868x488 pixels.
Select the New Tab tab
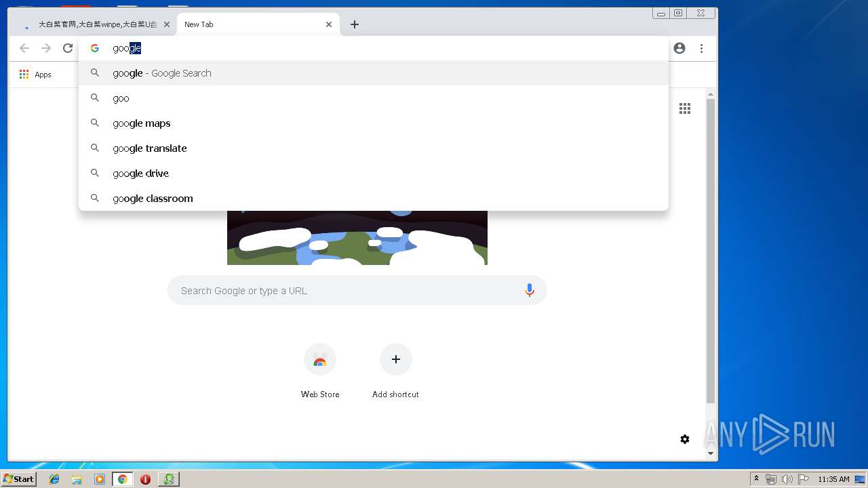coord(258,24)
